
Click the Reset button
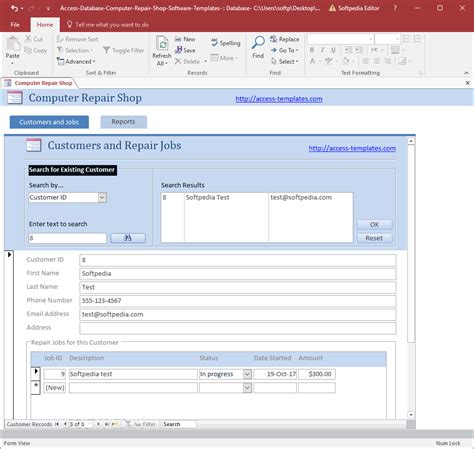pos(374,238)
